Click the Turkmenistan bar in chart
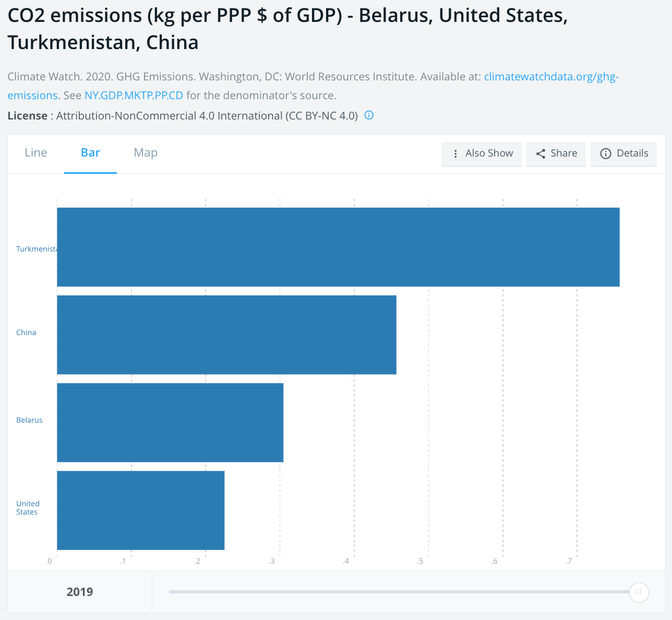 (338, 247)
